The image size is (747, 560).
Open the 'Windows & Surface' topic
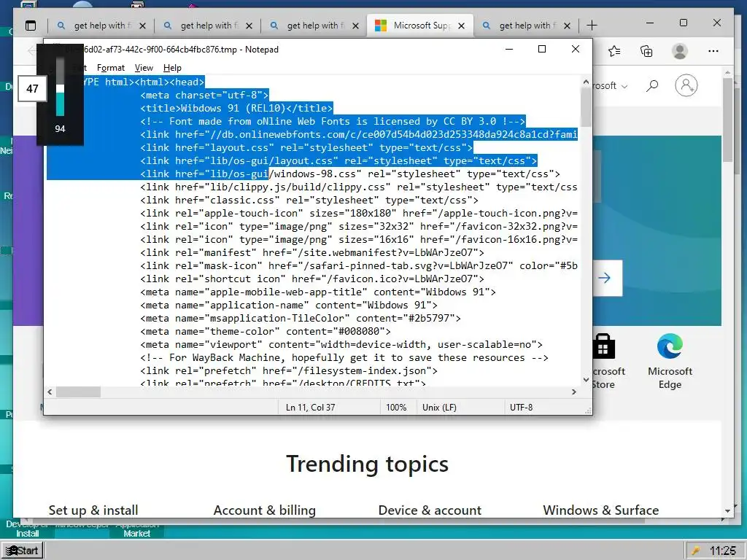coord(601,510)
